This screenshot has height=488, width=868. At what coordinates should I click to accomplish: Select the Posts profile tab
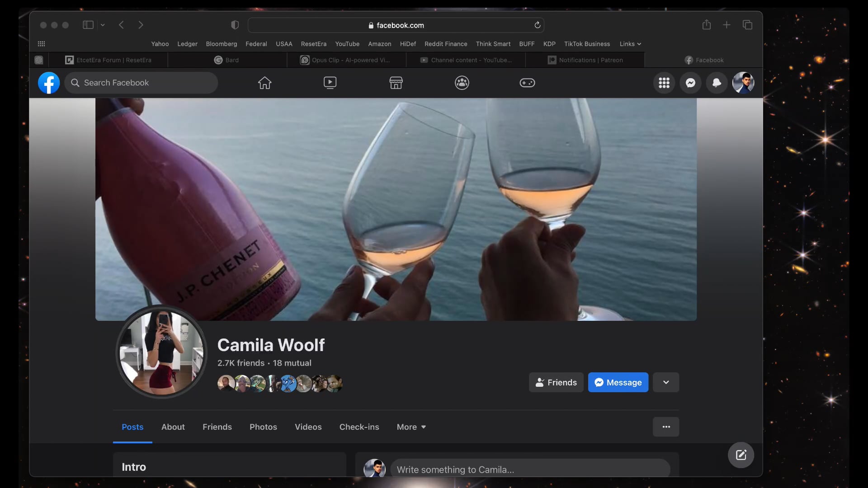click(x=132, y=427)
